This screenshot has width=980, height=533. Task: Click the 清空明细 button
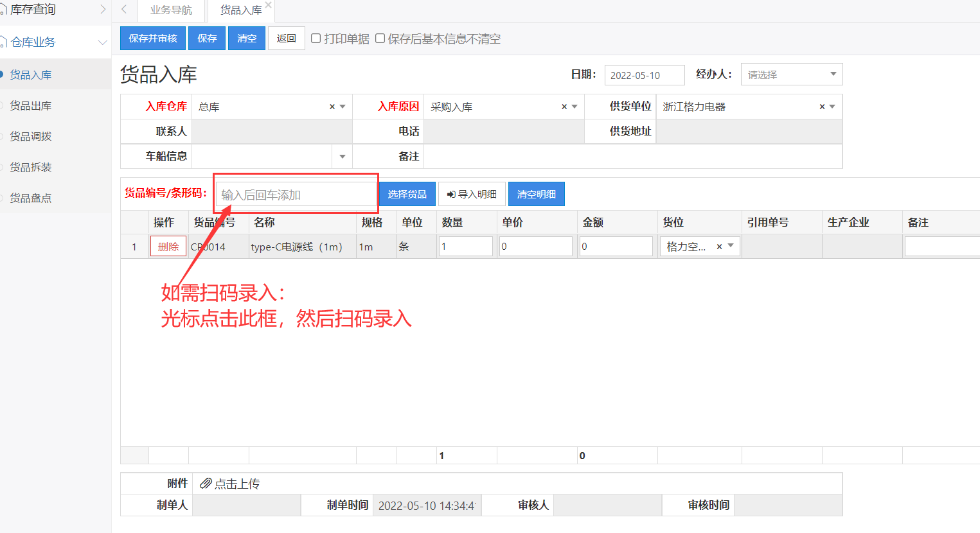[x=537, y=194]
